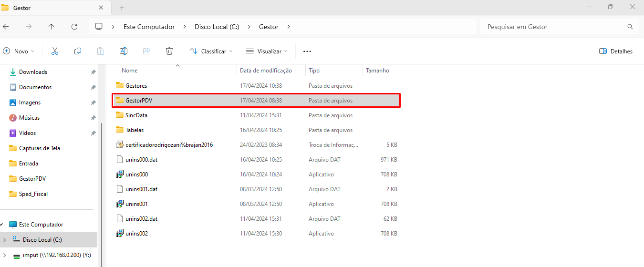Click the Rename icon in toolbar
Viewport: 644px width, 267px height.
[x=123, y=51]
